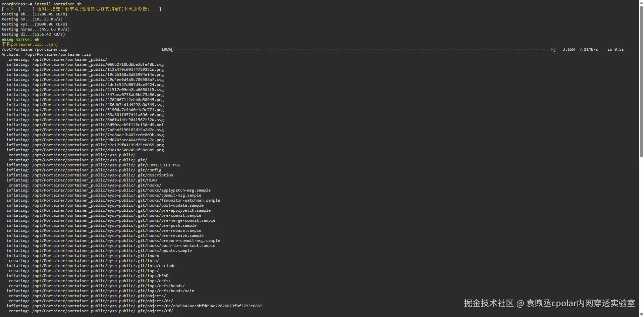Click the 6d50eaeb9f128c130ed9.xml file line
The width and height of the screenshot is (644, 317).
(85, 125)
